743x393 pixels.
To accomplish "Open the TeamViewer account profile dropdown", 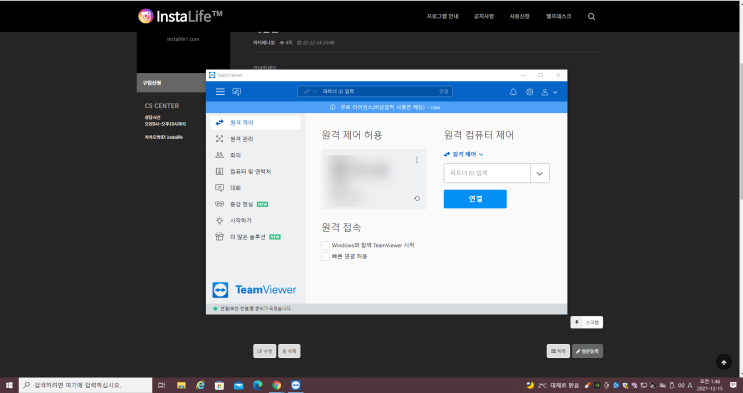I will point(549,92).
